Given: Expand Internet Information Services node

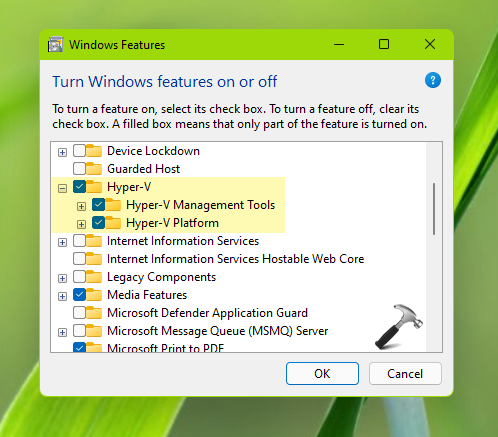Looking at the screenshot, I should pos(62,243).
